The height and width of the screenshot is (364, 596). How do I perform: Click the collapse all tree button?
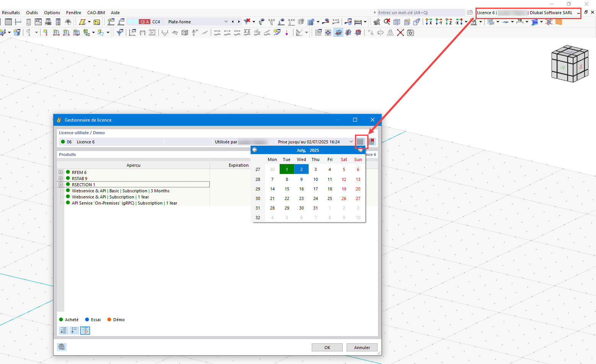point(75,330)
